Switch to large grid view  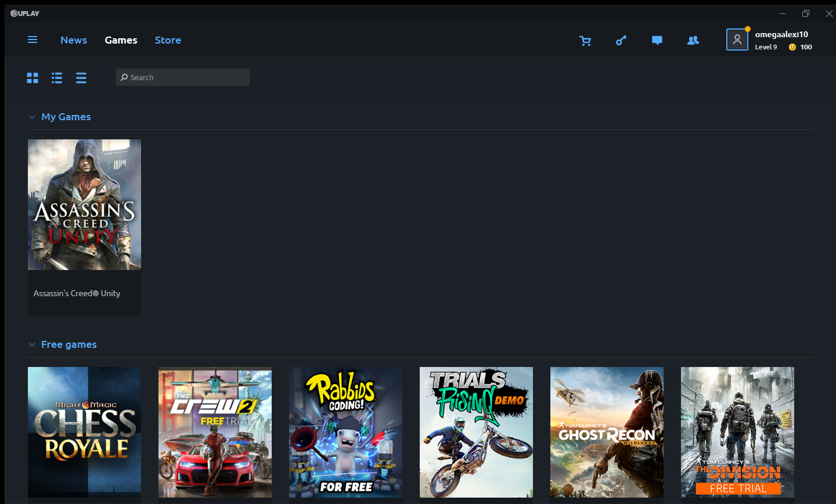33,78
